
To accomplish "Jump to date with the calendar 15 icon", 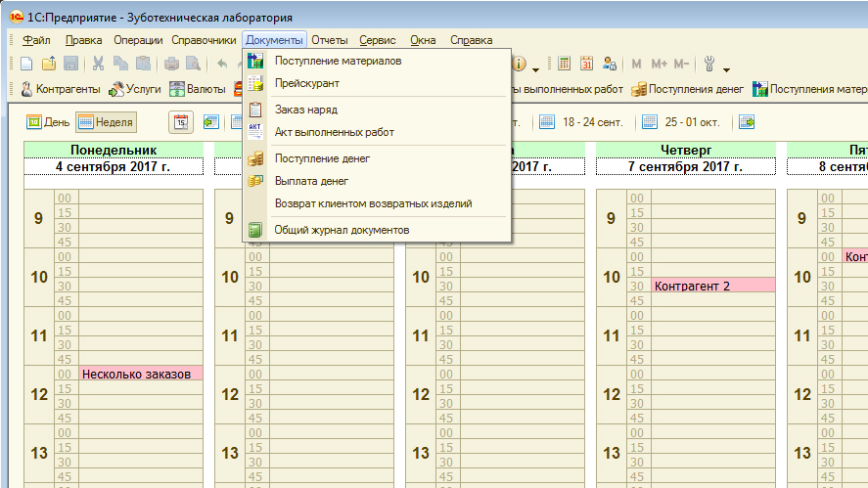I will click(x=181, y=122).
